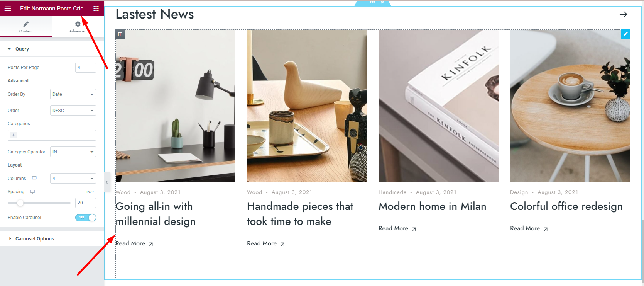Click the arrow next to Lastest News
Viewport: 644px width, 286px height.
point(624,14)
